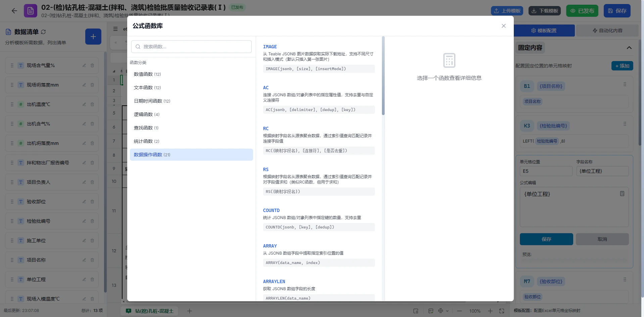The image size is (644, 317).
Task: Click the function list scrollbar thumb
Action: pyautogui.click(x=383, y=76)
